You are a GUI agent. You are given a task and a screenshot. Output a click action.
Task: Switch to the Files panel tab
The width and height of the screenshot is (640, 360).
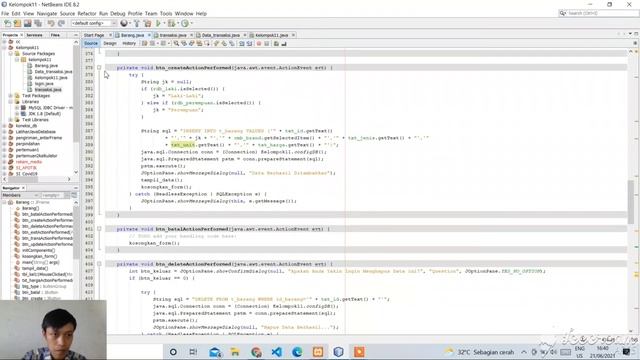[x=55, y=35]
